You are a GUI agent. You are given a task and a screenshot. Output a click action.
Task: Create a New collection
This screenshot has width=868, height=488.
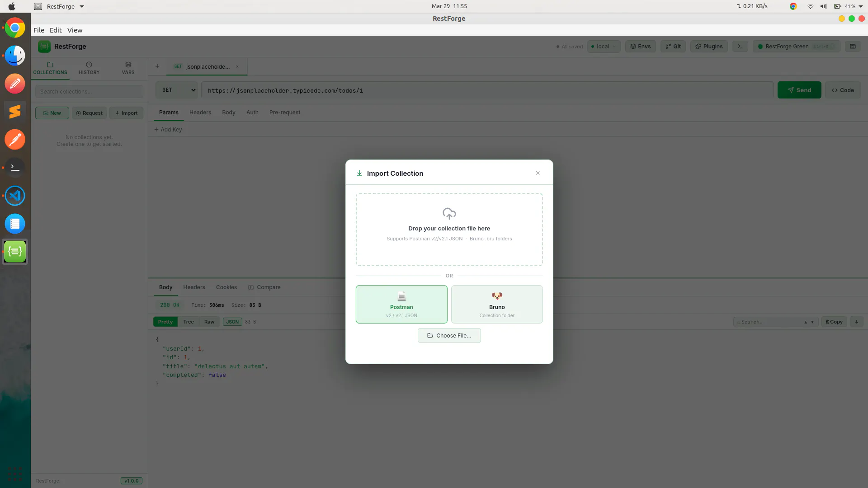pyautogui.click(x=52, y=113)
